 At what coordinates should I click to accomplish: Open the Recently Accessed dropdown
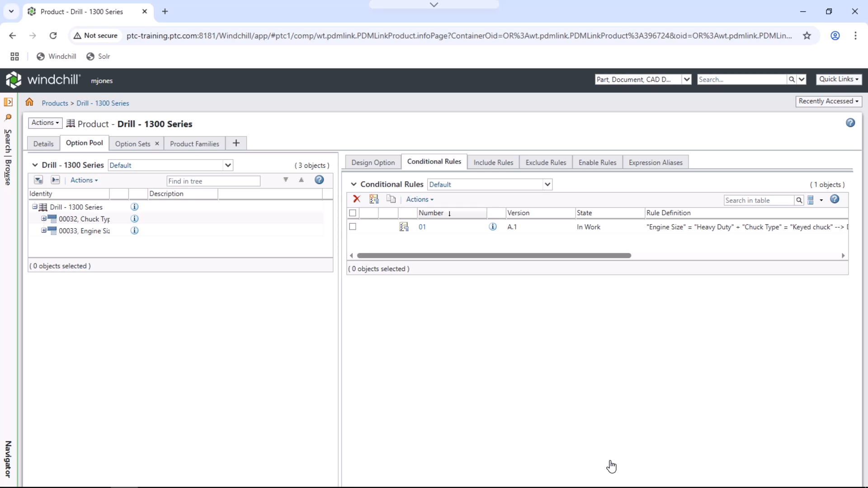828,101
